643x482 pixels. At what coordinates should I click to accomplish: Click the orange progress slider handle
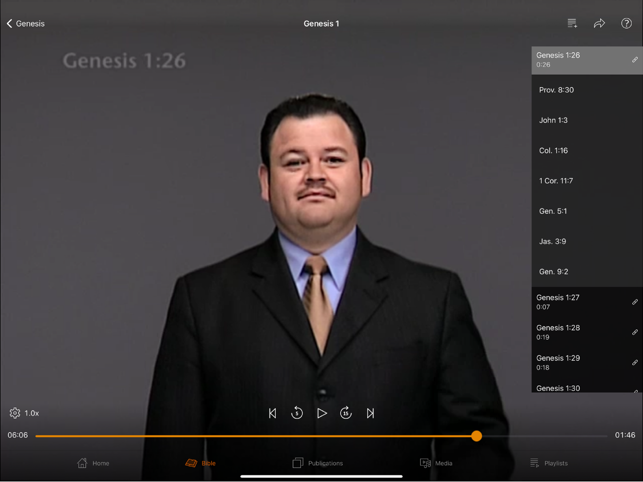pos(477,436)
